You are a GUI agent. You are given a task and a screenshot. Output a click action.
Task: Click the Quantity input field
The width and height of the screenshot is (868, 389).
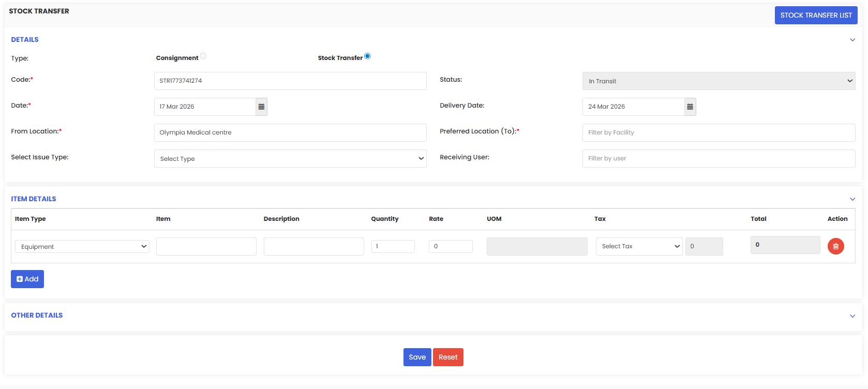(393, 246)
